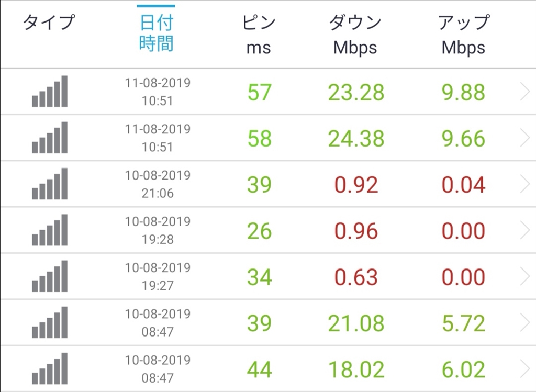Image resolution: width=536 pixels, height=392 pixels.
Task: Expand details arrow for 23.28 Mbps result
Action: point(525,93)
